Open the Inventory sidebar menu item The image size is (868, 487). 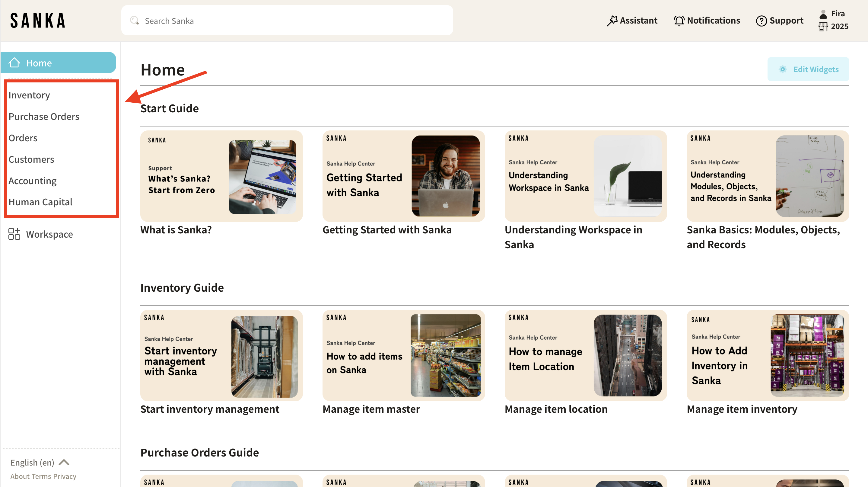point(29,95)
